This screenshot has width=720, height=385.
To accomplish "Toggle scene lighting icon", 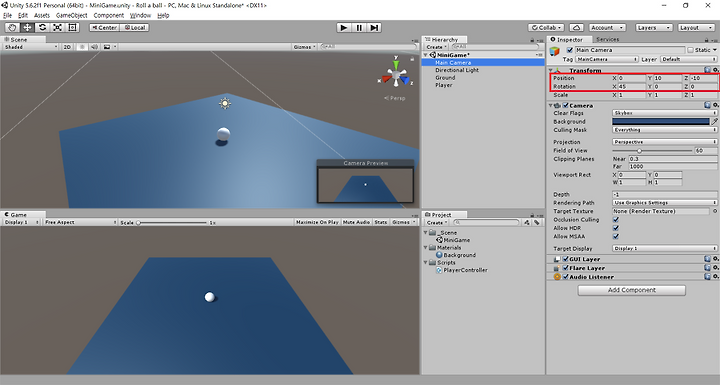I will coord(82,47).
